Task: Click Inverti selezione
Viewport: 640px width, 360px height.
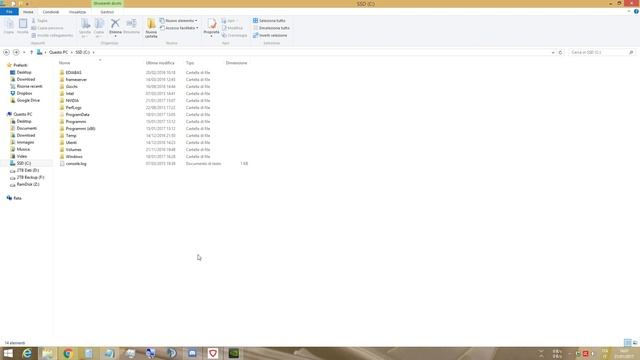Action: (x=270, y=35)
